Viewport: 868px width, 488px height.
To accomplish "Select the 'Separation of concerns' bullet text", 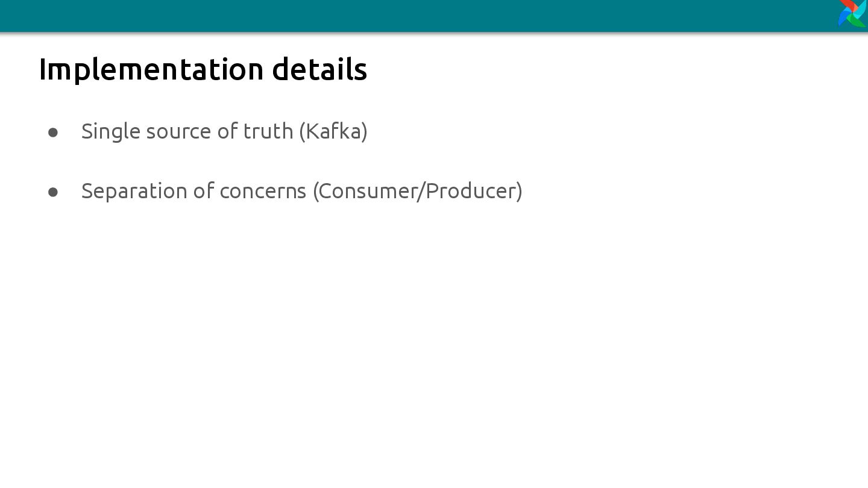I will click(x=194, y=191).
